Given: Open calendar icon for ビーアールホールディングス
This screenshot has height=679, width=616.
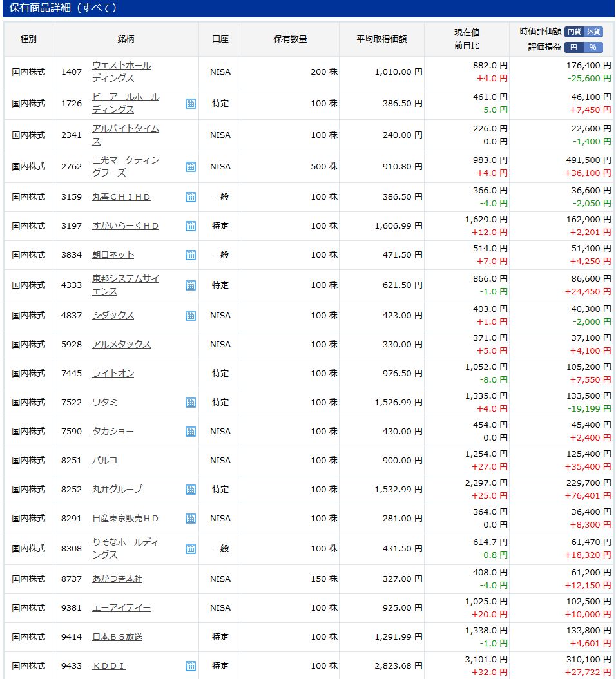Looking at the screenshot, I should coord(191,104).
